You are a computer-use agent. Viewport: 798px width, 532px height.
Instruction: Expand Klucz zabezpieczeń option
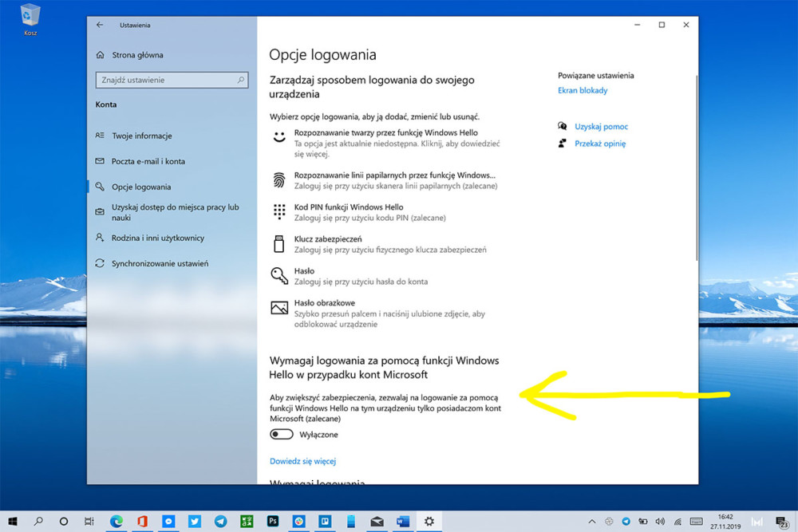[x=378, y=244]
